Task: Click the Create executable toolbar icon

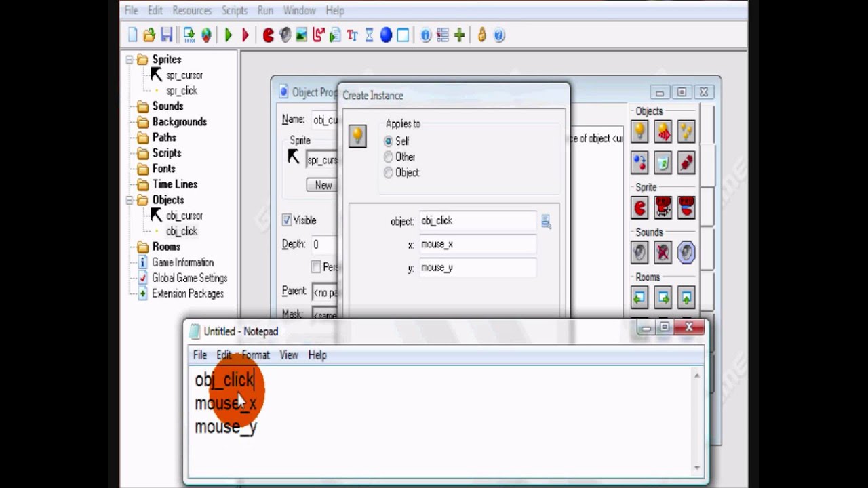Action: pos(189,35)
